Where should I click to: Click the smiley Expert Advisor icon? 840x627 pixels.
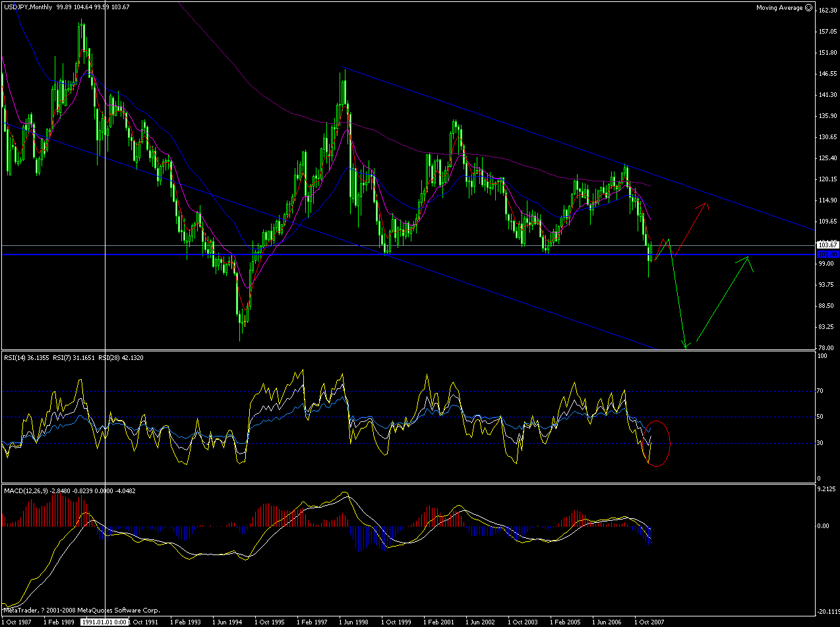(809, 8)
